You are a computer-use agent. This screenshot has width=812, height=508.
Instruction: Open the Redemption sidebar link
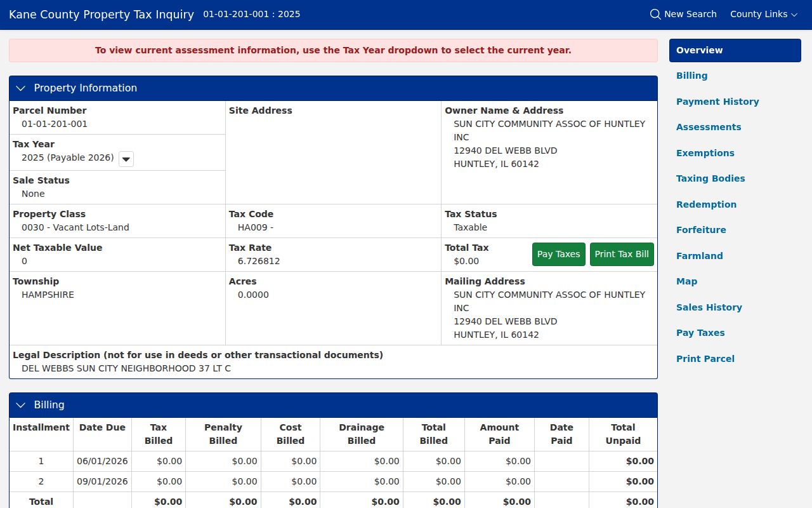706,204
